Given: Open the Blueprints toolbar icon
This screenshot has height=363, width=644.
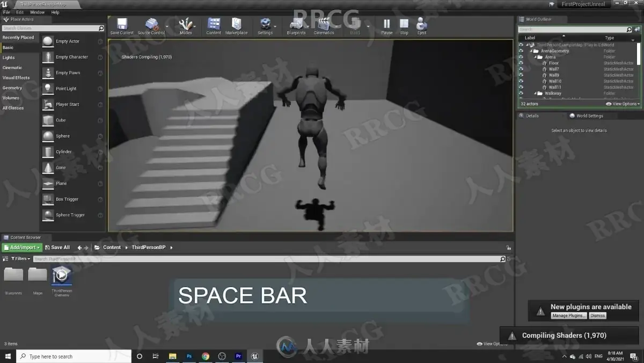Looking at the screenshot, I should (296, 24).
